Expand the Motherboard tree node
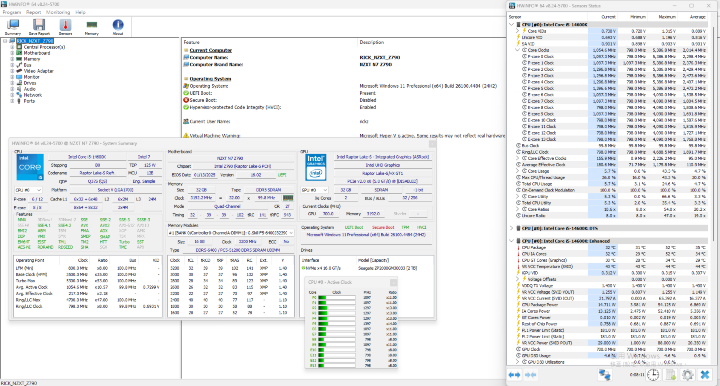Image resolution: width=720 pixels, height=386 pixels. pos(12,53)
